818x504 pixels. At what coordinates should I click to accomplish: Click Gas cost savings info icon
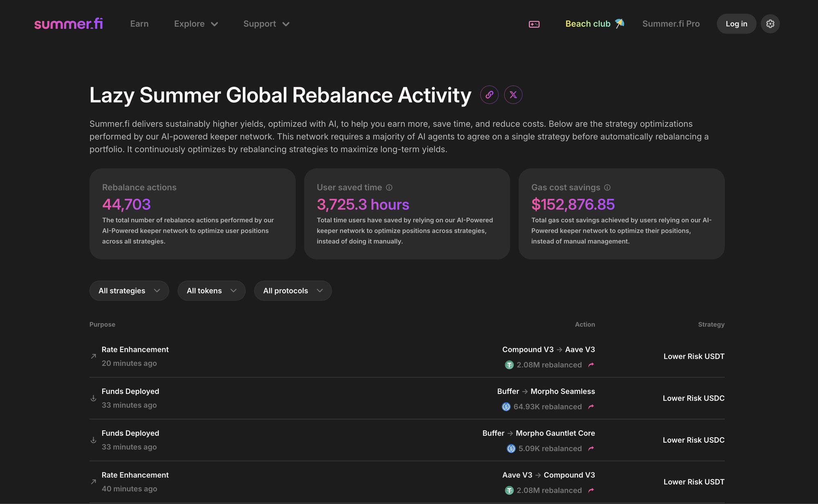click(607, 187)
